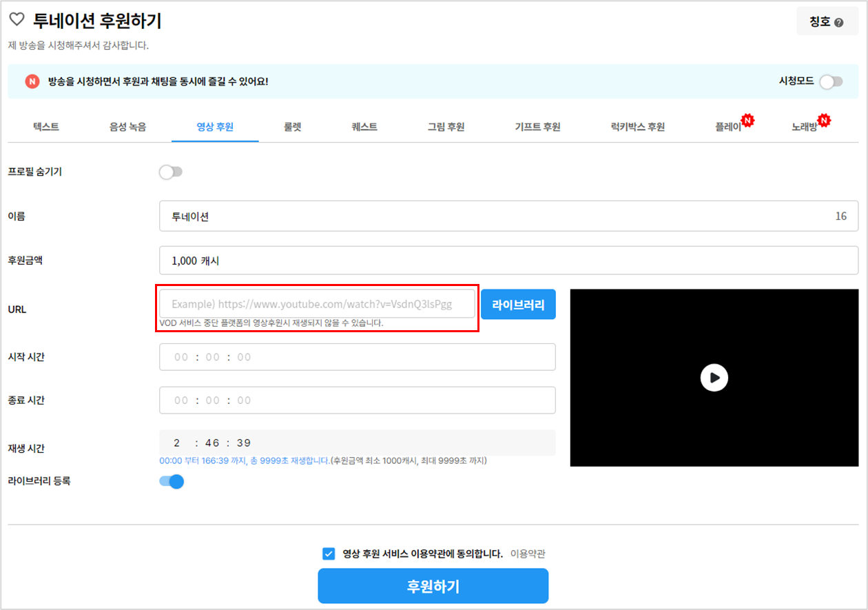Toggle the 시청모드 switch
Image resolution: width=868 pixels, height=610 pixels.
coord(830,81)
